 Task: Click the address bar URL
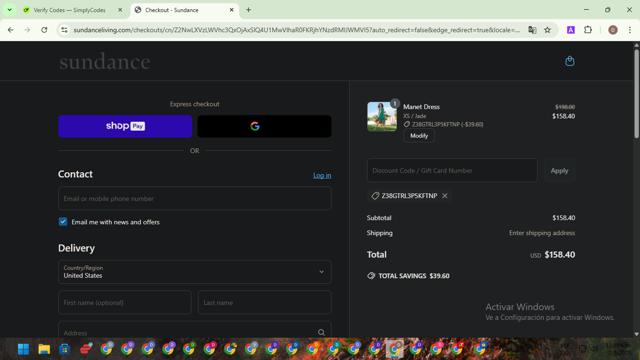(x=296, y=30)
